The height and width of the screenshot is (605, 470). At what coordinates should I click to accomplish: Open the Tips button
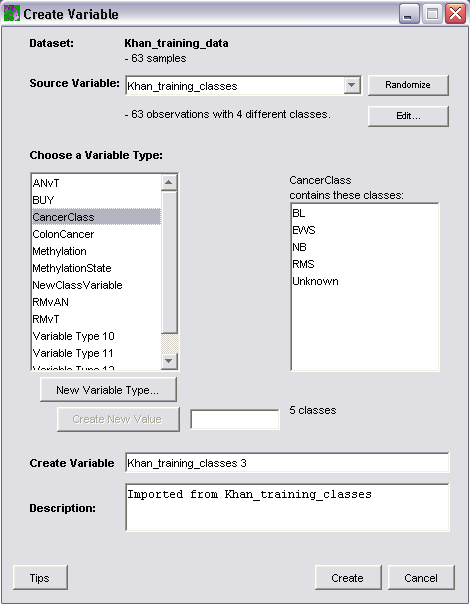40,578
